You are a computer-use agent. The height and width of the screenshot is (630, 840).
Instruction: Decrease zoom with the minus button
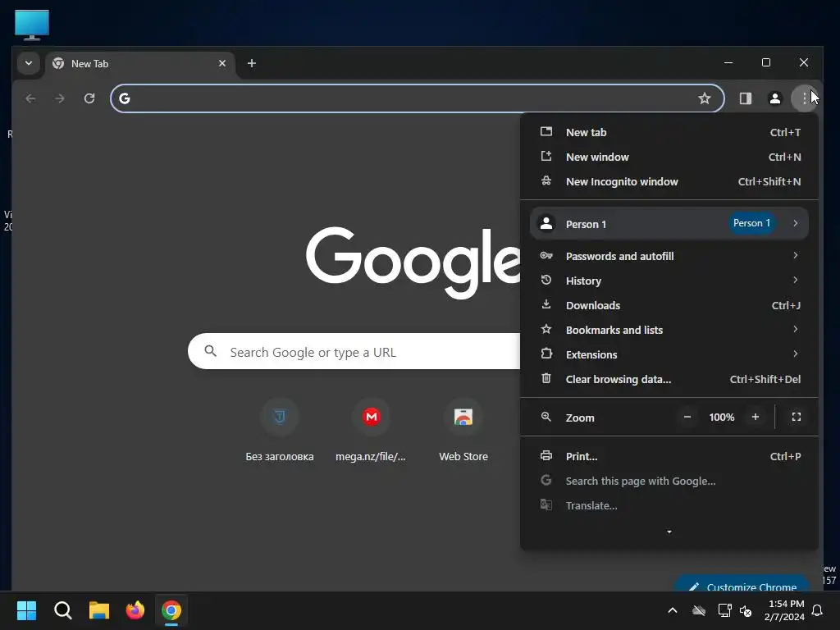tap(687, 417)
